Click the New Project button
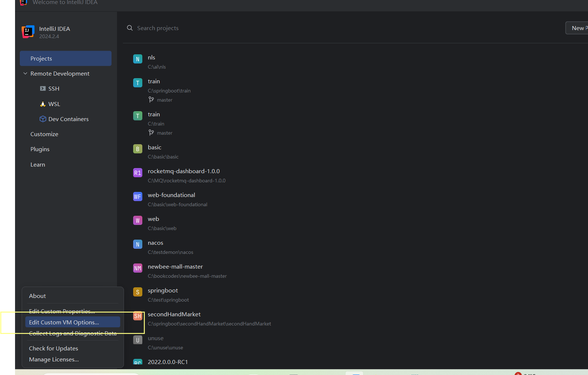This screenshot has height=375, width=588. pos(577,28)
